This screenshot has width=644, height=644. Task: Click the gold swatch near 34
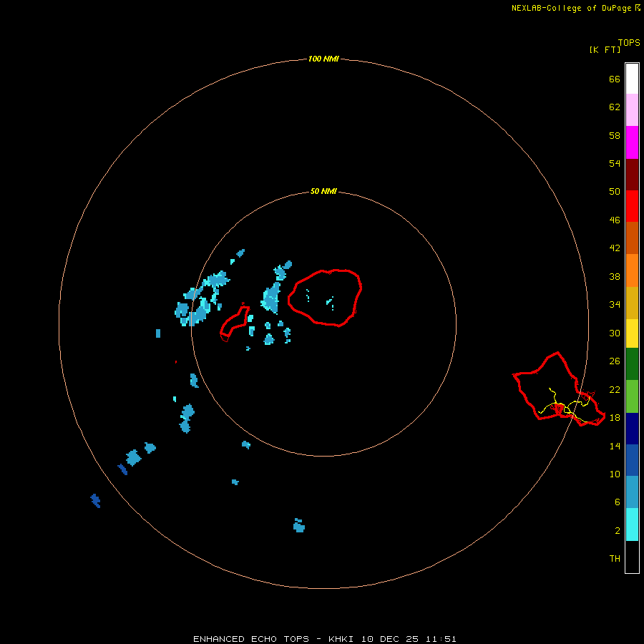[632, 303]
